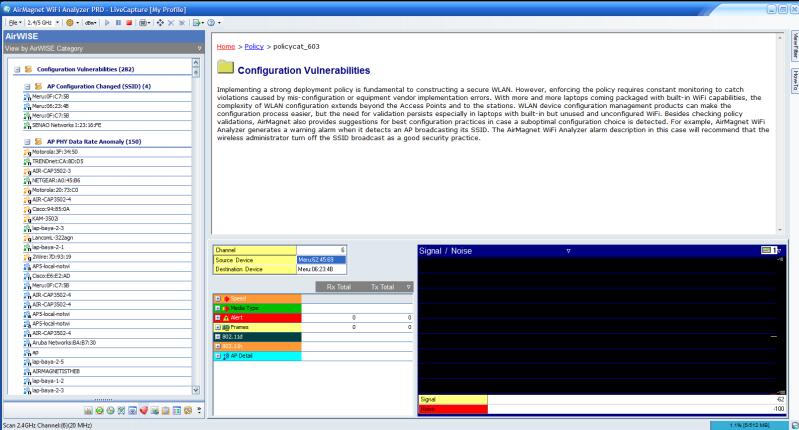Click the green export icon in toolbar
The width and height of the screenshot is (799, 430).
[196, 23]
